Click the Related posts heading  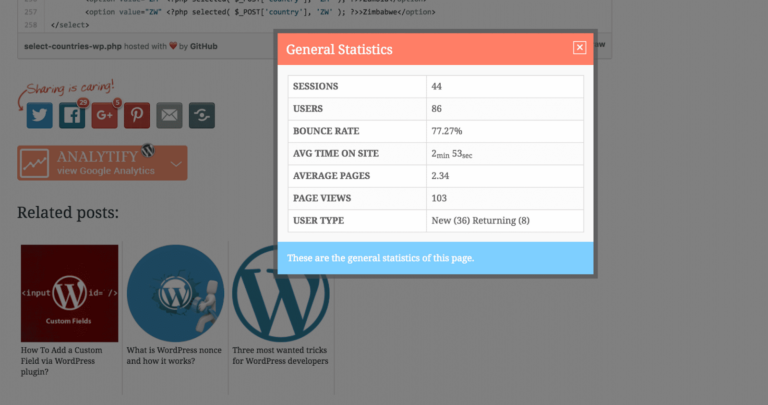tap(68, 213)
